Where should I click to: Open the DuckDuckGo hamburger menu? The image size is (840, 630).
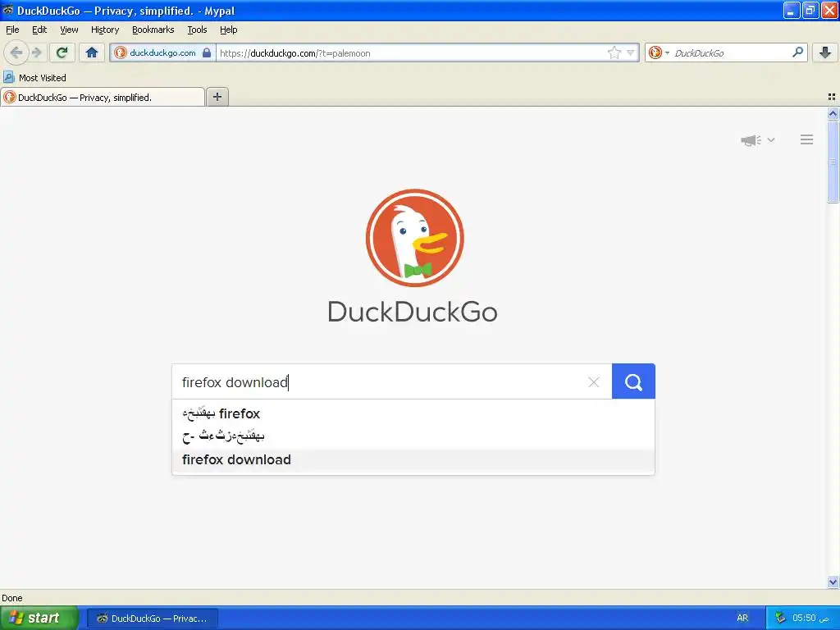click(x=807, y=139)
